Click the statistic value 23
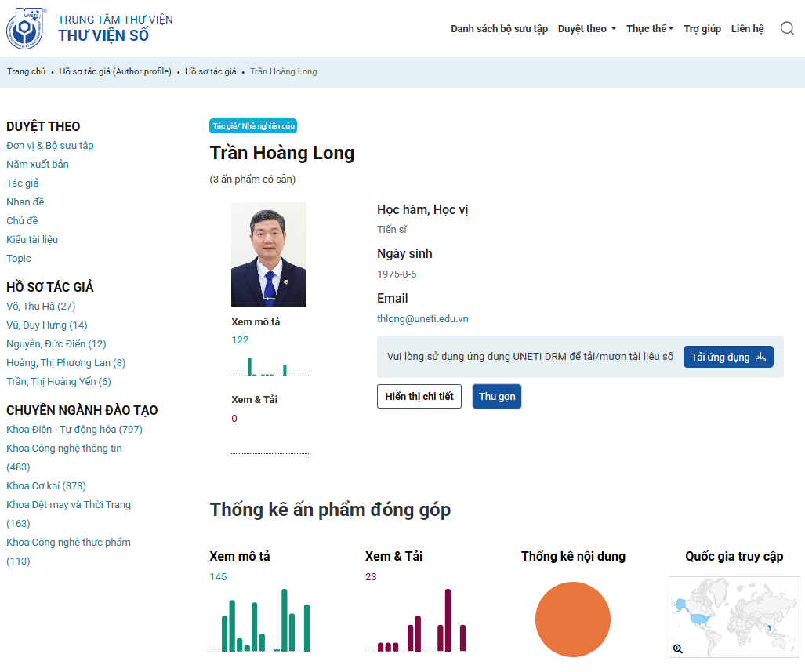Viewport: 805px width, 672px height. point(371,577)
